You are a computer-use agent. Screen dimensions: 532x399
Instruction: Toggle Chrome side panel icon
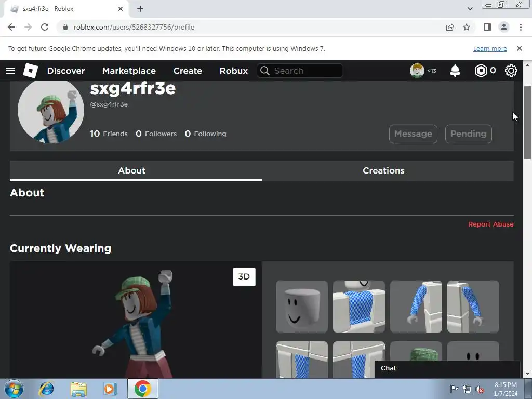(487, 27)
